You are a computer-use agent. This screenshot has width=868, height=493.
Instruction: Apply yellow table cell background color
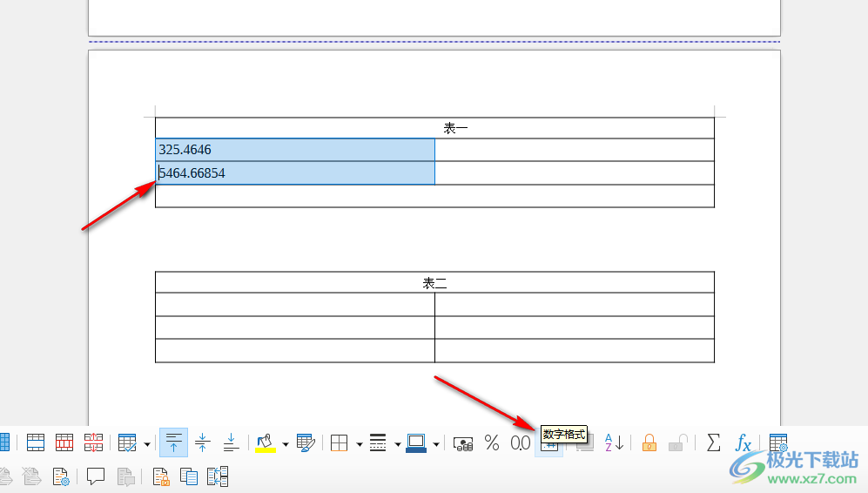pyautogui.click(x=266, y=443)
